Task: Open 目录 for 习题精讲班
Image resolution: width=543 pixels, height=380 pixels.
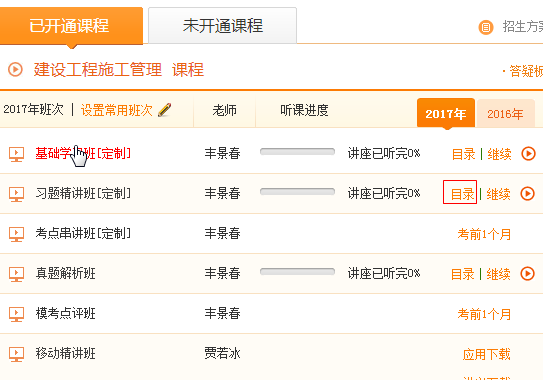Action: pyautogui.click(x=462, y=194)
